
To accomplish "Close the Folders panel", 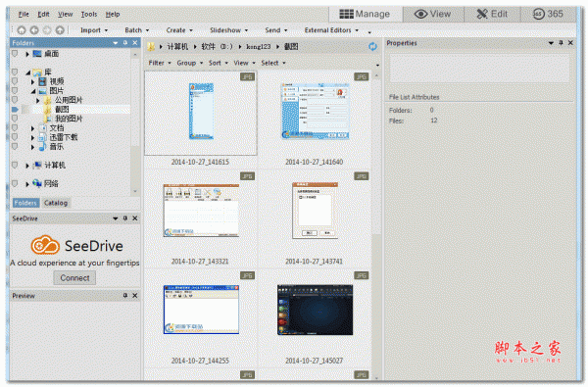I will point(135,43).
